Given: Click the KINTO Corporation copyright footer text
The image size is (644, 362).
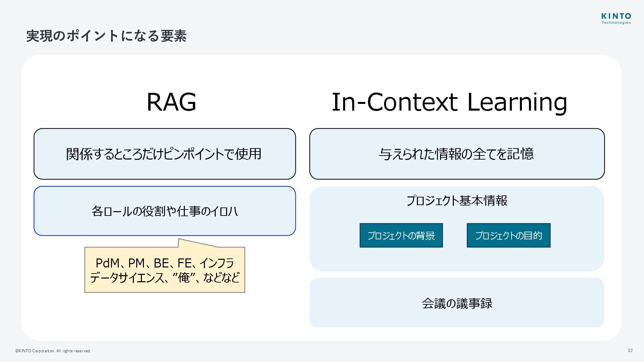Looking at the screenshot, I should coord(53,351).
